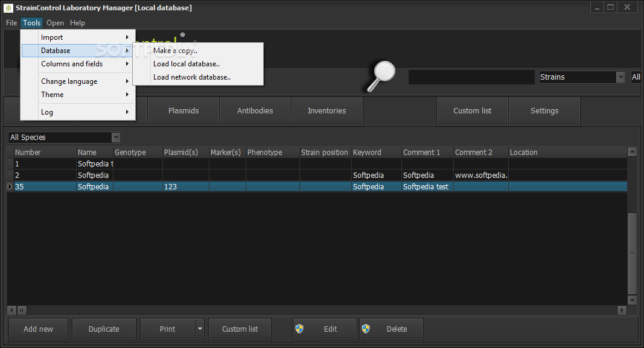The width and height of the screenshot is (644, 348).
Task: Sort by the Comment 1 column header
Action: (427, 152)
